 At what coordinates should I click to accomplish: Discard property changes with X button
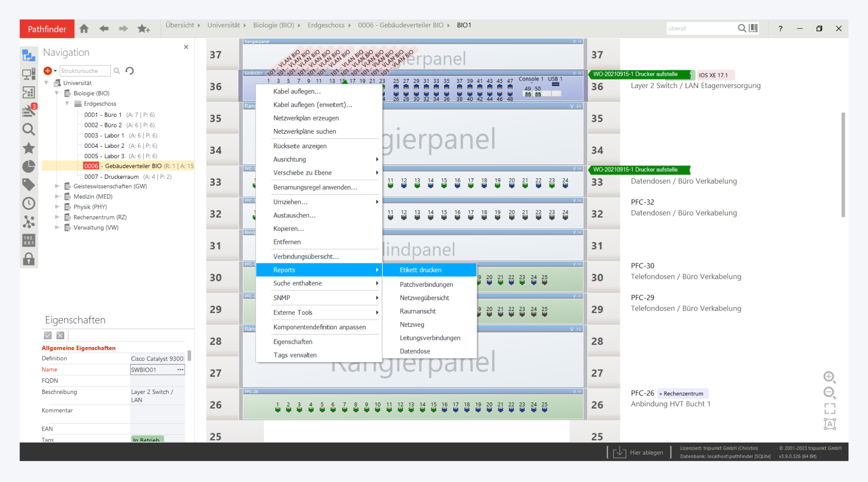coord(61,335)
